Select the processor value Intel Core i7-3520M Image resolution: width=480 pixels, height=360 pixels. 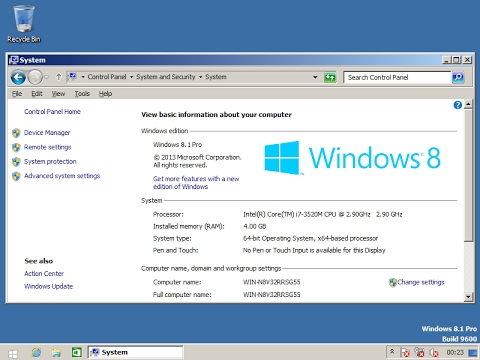[x=322, y=214]
